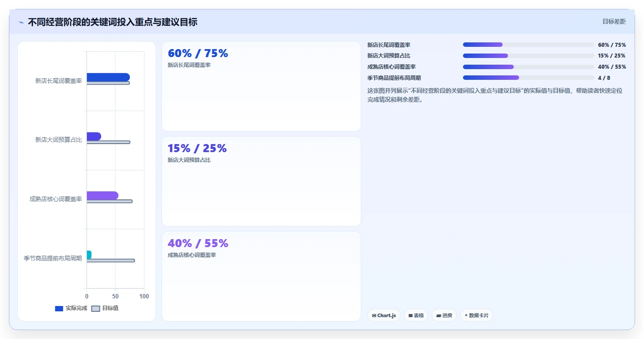Click the 表格 tag pill
644x339 pixels.
tap(416, 315)
